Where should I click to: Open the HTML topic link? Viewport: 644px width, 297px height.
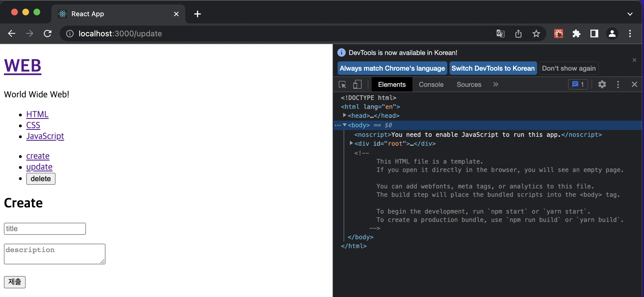pyautogui.click(x=37, y=114)
